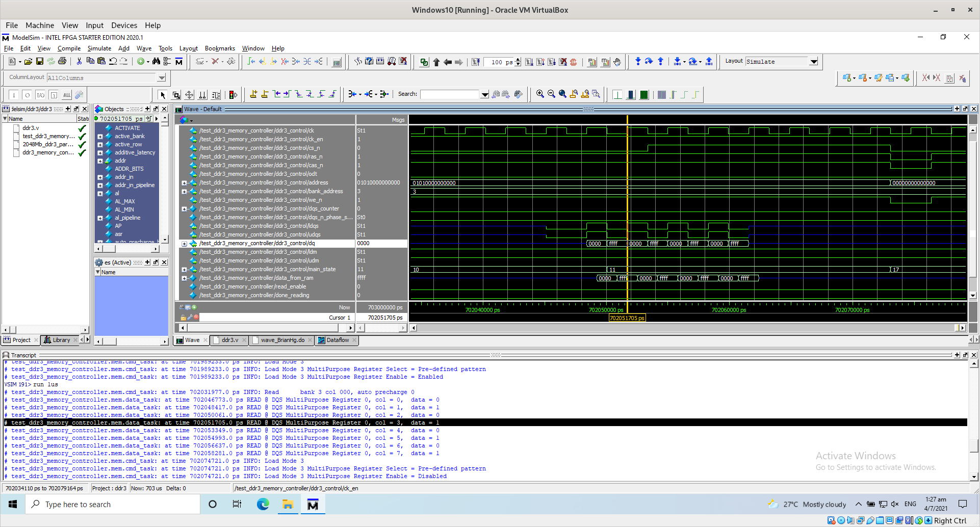Click the Wave search input field
The image size is (980, 527).
450,94
